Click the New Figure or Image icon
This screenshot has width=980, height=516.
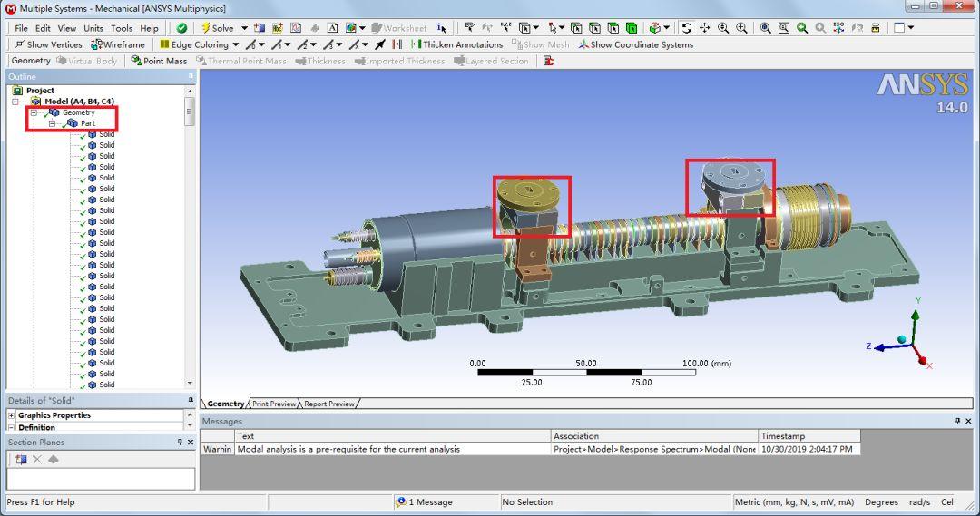[260, 28]
